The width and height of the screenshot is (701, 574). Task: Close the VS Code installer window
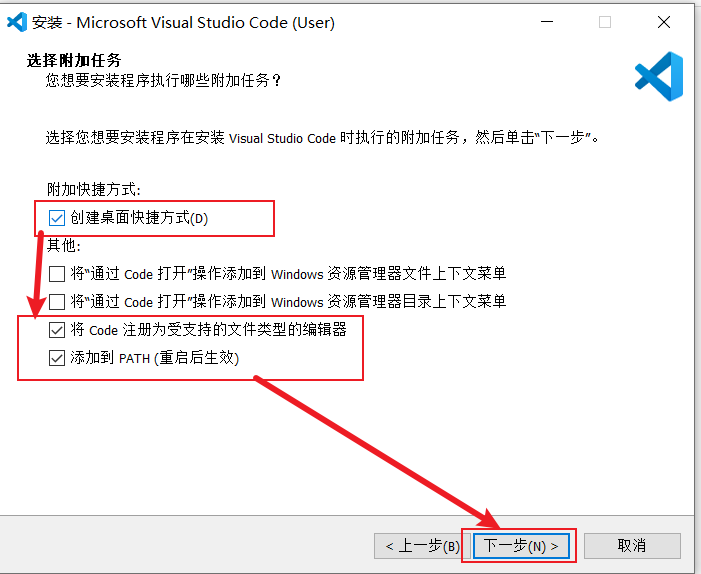point(664,22)
